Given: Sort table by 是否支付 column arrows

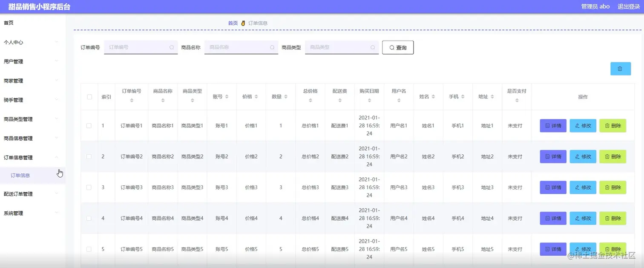Looking at the screenshot, I should [x=517, y=101].
